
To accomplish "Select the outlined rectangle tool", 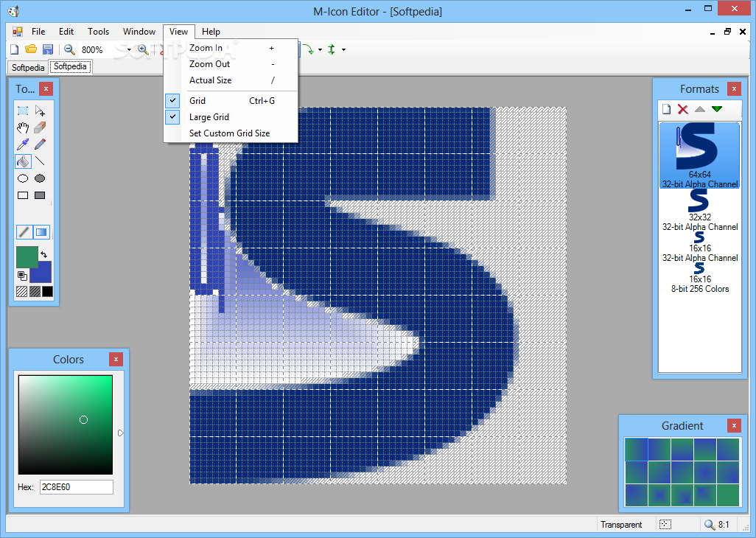I will [23, 195].
